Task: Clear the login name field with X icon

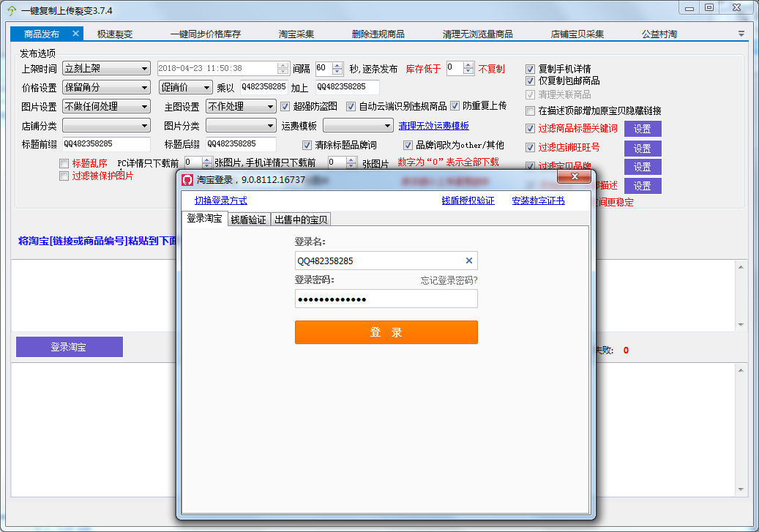Action: pos(469,261)
